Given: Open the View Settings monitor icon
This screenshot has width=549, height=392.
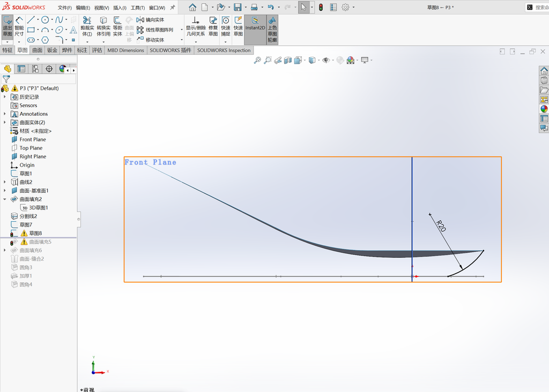Looking at the screenshot, I should 365,60.
